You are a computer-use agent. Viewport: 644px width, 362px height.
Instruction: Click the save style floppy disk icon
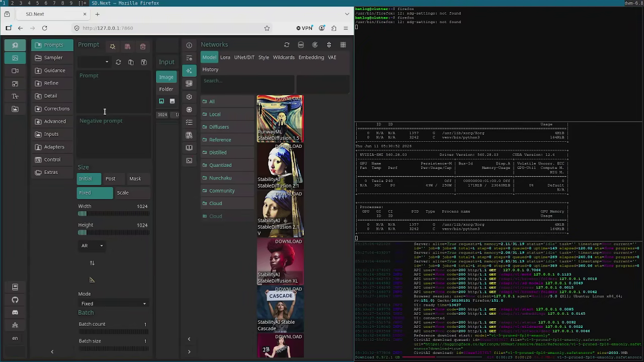click(x=144, y=62)
